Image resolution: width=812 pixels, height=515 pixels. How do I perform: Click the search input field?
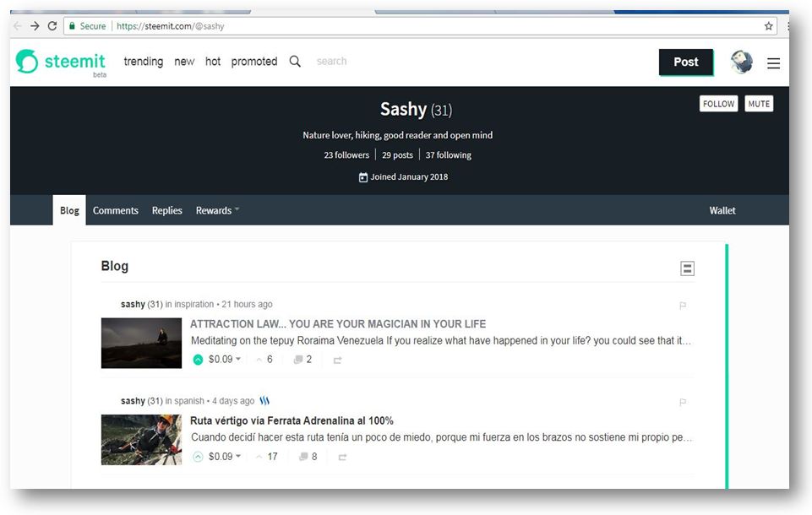tap(332, 62)
